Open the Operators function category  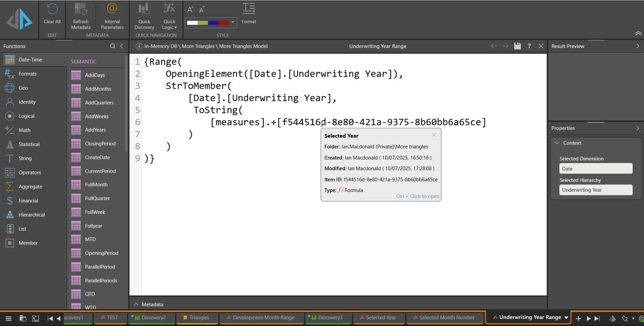(34, 172)
